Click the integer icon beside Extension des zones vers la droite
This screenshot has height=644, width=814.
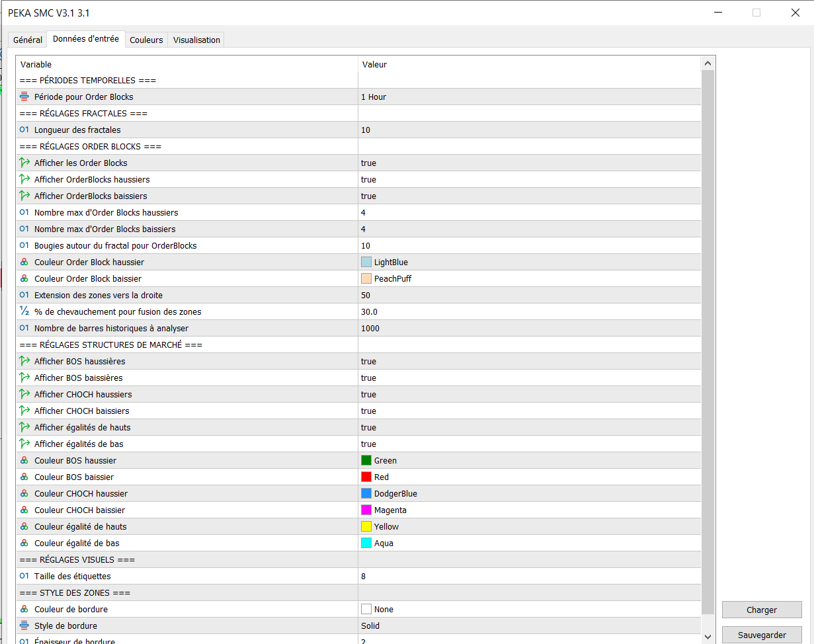(24, 295)
